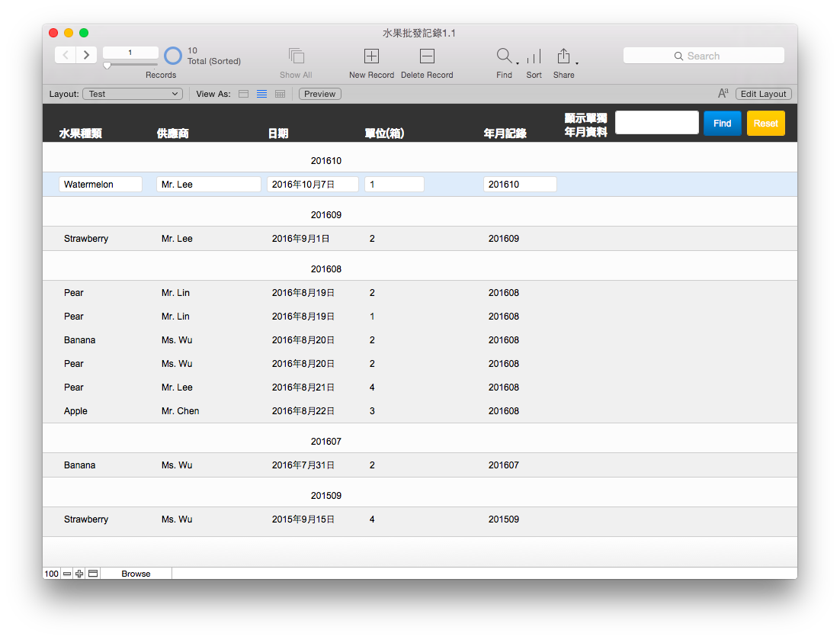This screenshot has width=840, height=640.
Task: Click the year-month filter input field
Action: (x=657, y=123)
